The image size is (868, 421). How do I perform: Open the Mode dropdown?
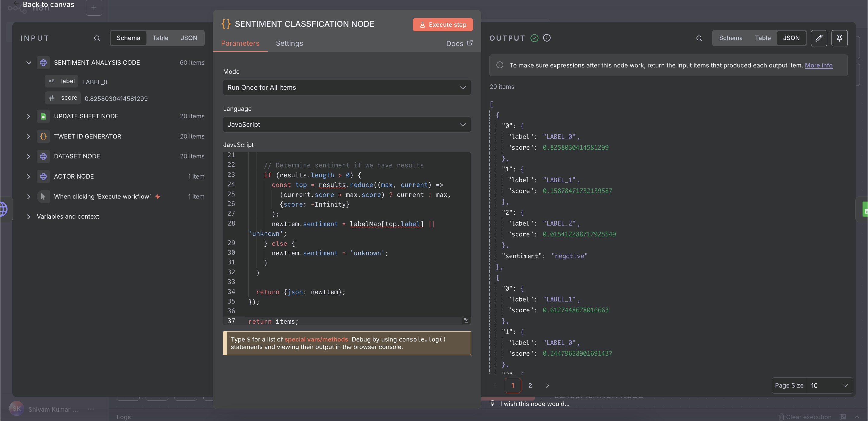[346, 88]
